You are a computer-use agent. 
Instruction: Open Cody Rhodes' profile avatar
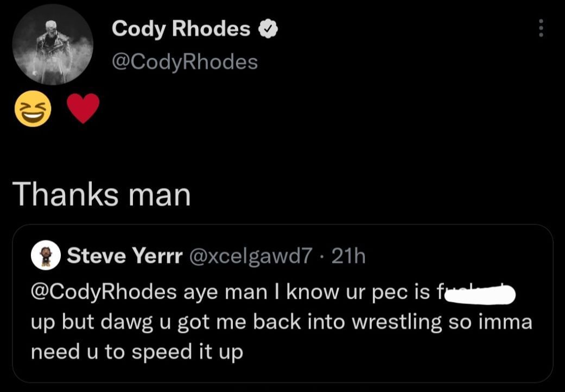click(52, 46)
